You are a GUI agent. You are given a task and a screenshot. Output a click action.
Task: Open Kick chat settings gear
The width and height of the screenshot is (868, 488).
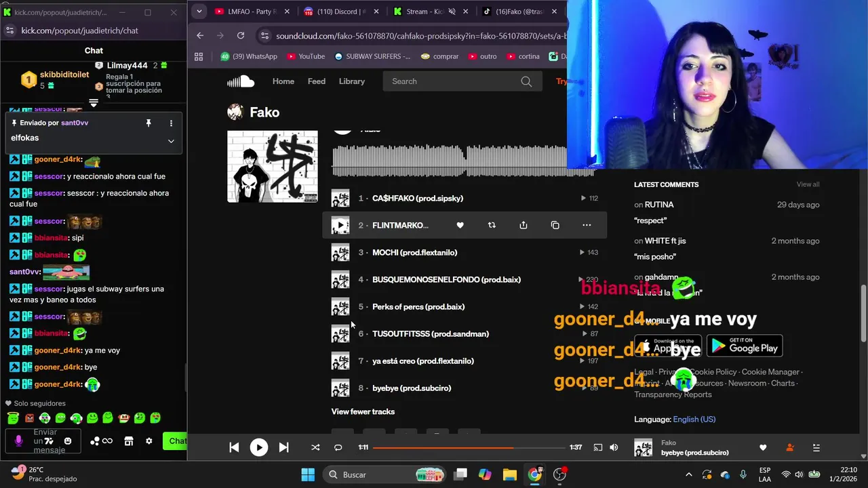coord(149,441)
